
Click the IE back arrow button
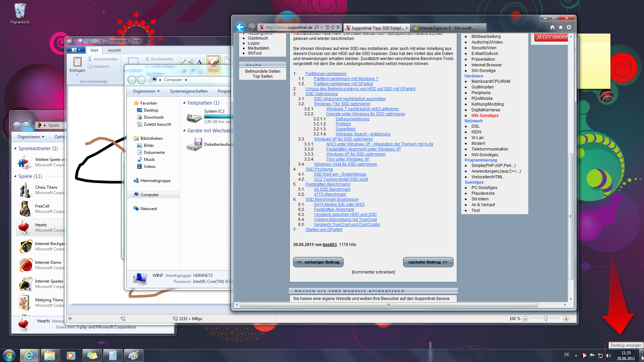(x=240, y=27)
